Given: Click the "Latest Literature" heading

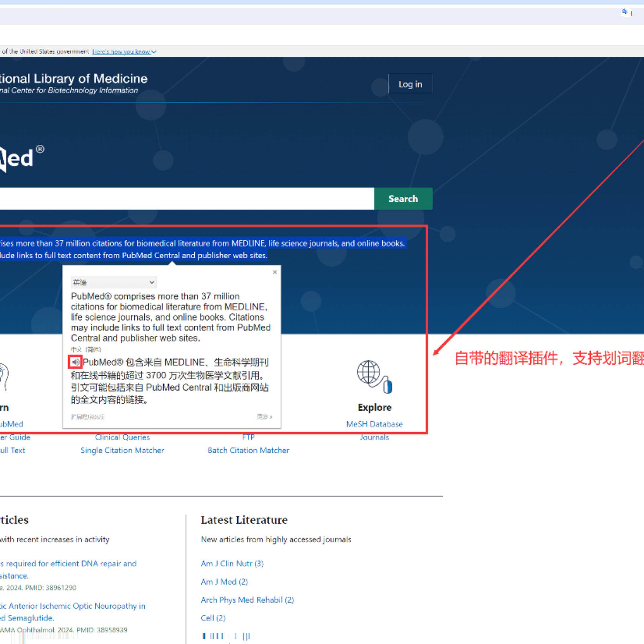Looking at the screenshot, I should coord(244,520).
